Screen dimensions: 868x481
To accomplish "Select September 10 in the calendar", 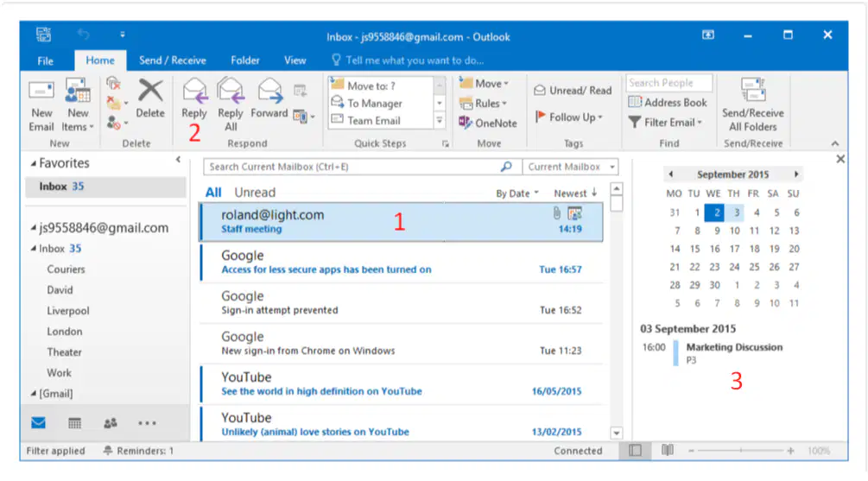I will point(735,231).
